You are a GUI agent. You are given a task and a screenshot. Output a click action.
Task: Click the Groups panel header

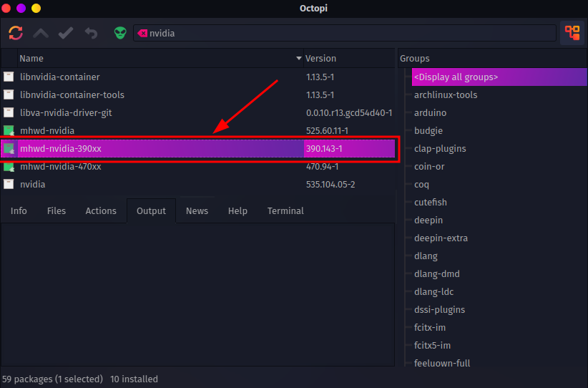pyautogui.click(x=492, y=59)
